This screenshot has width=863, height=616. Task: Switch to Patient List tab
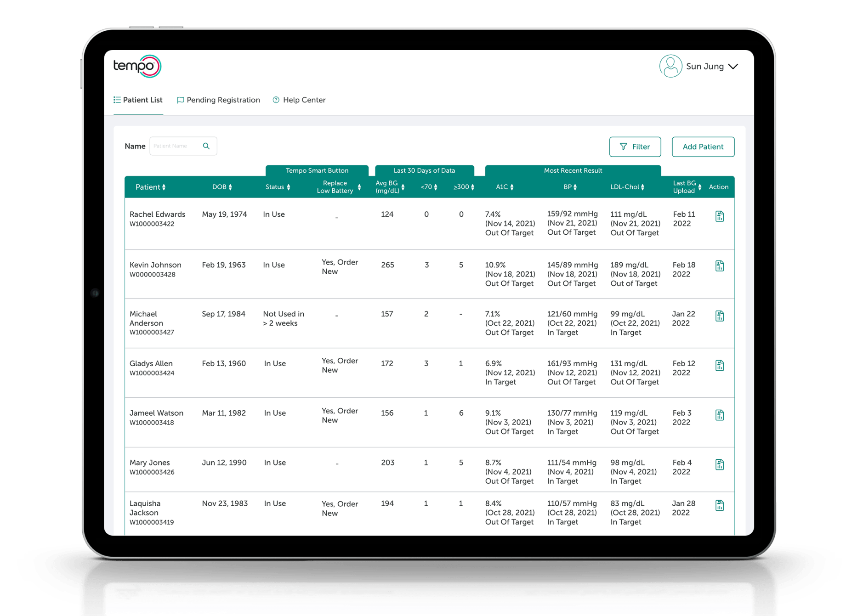pyautogui.click(x=138, y=100)
